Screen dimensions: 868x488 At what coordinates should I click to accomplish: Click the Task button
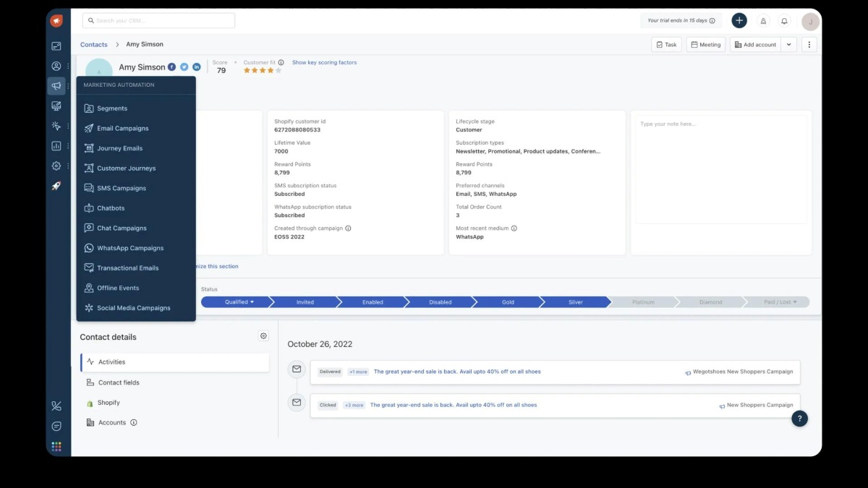pyautogui.click(x=666, y=45)
